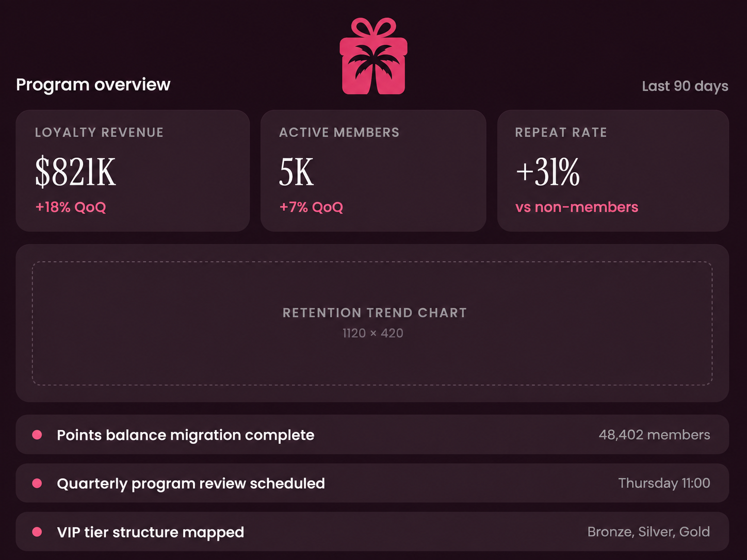Select the Loyalty Revenue card
Viewport: 747px width, 560px height.
133,171
